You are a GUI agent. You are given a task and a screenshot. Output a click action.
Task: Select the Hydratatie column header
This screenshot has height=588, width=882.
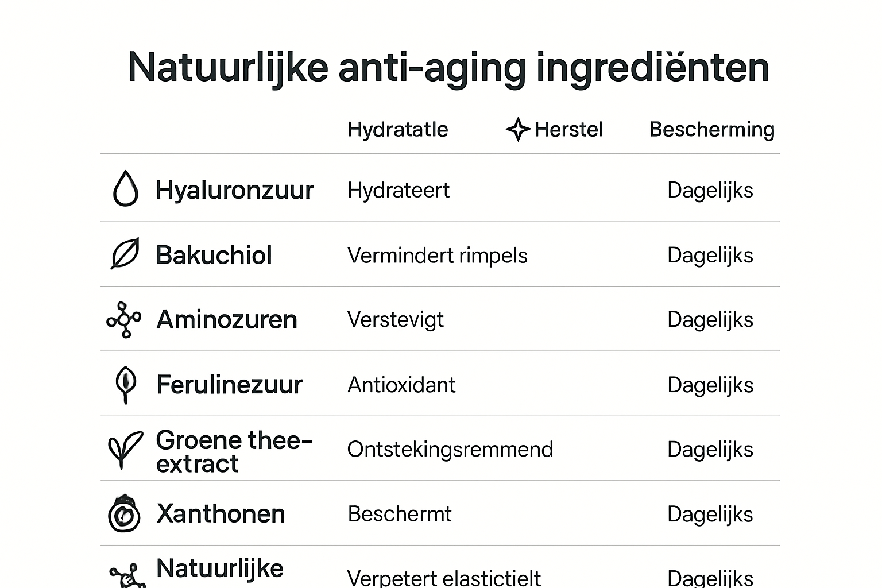click(397, 130)
